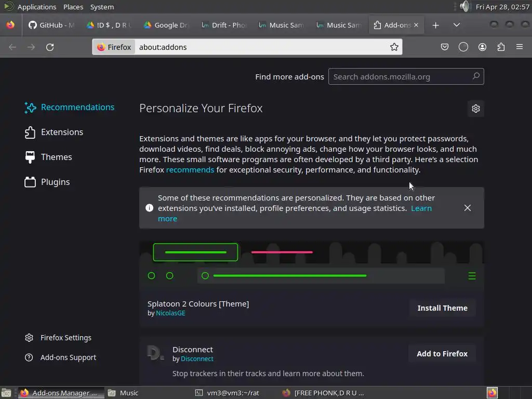Open the Places menu
This screenshot has height=399, width=532.
coord(73,7)
